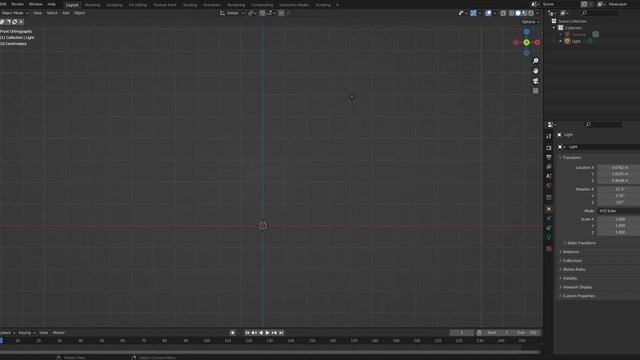This screenshot has width=640, height=360.
Task: Switch perspective/orthographic grid icon
Action: 536,91
